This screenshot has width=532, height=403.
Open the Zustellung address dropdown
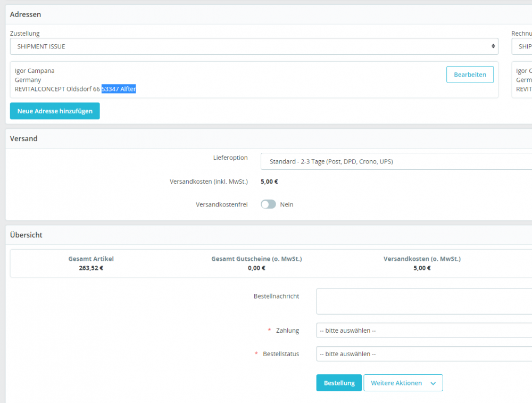pos(254,46)
